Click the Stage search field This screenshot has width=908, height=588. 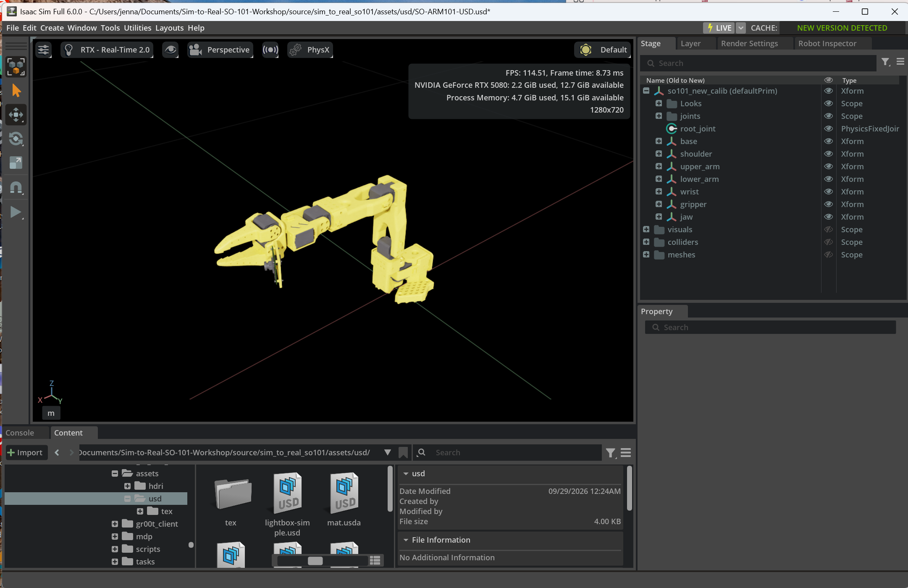tap(758, 63)
